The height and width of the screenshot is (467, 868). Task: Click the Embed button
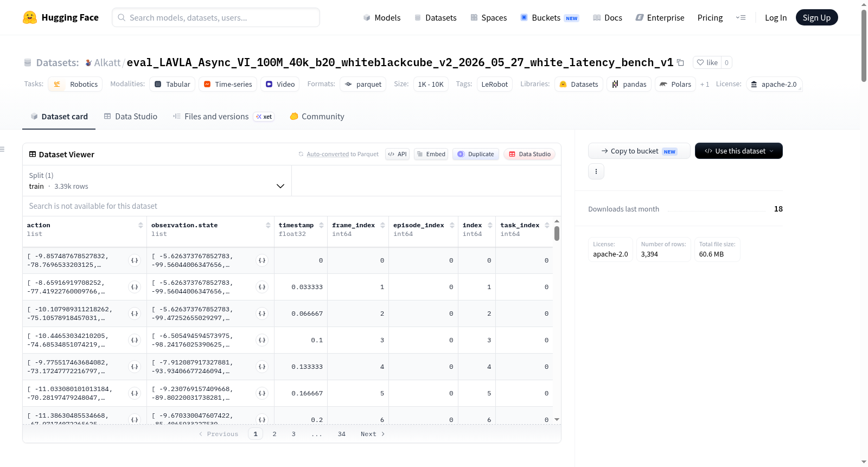pyautogui.click(x=431, y=154)
